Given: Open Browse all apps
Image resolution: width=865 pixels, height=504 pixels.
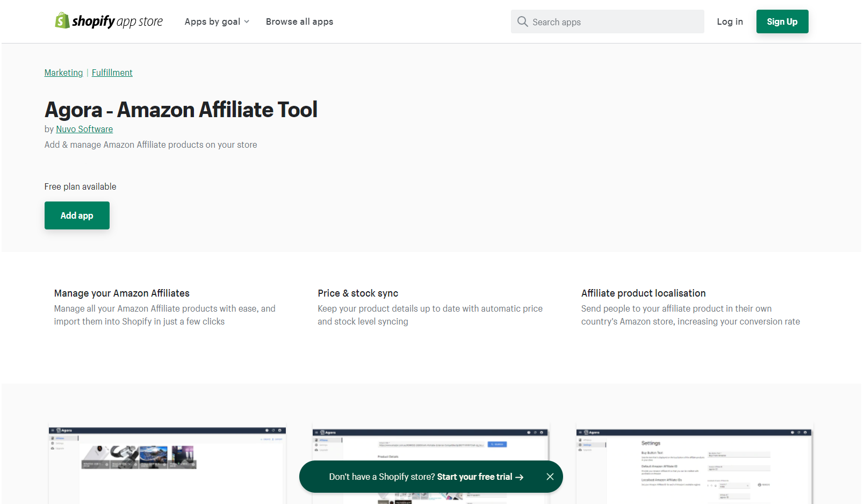Looking at the screenshot, I should tap(299, 21).
